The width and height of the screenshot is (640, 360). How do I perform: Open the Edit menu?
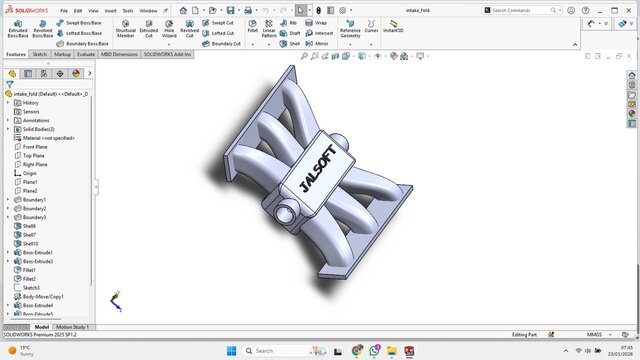pyautogui.click(x=78, y=11)
